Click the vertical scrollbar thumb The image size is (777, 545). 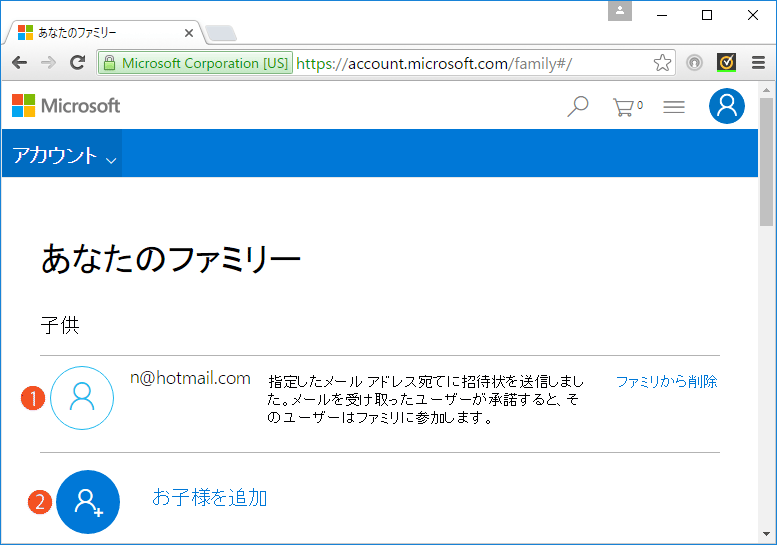(767, 161)
